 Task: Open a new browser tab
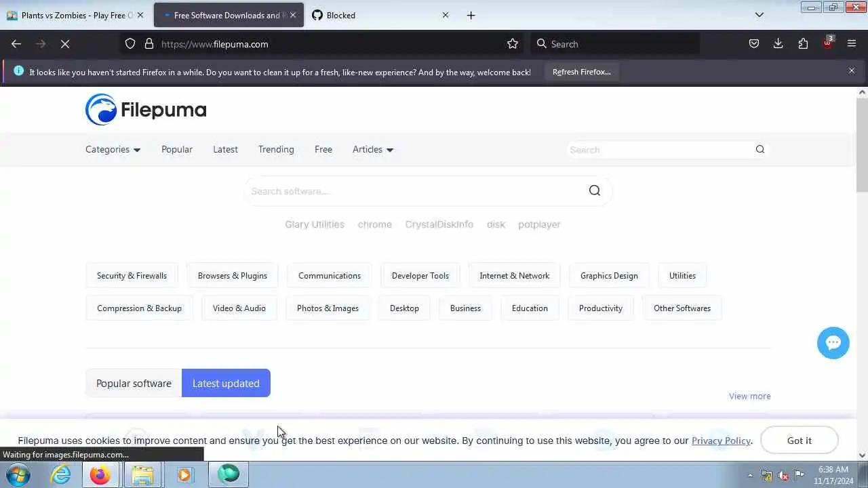point(471,15)
